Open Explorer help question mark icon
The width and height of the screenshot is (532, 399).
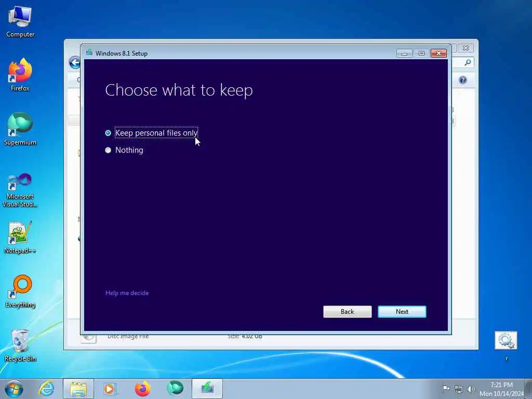(x=463, y=80)
